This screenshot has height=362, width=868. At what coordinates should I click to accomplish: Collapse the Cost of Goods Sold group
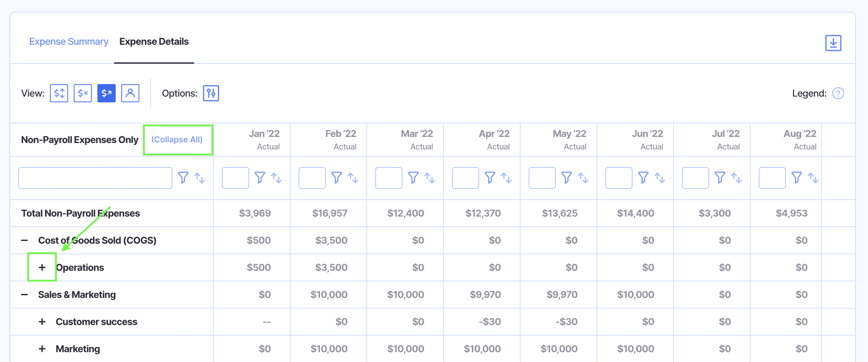pos(24,240)
